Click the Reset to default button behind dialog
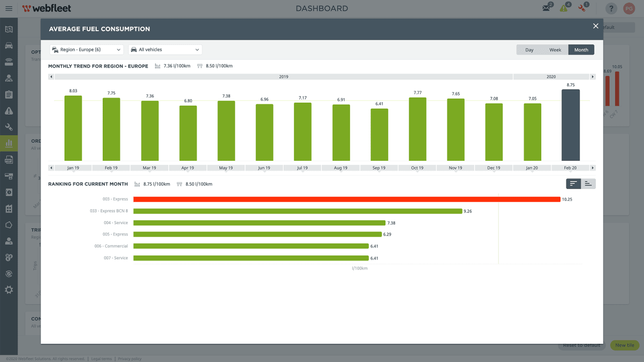 tap(582, 345)
